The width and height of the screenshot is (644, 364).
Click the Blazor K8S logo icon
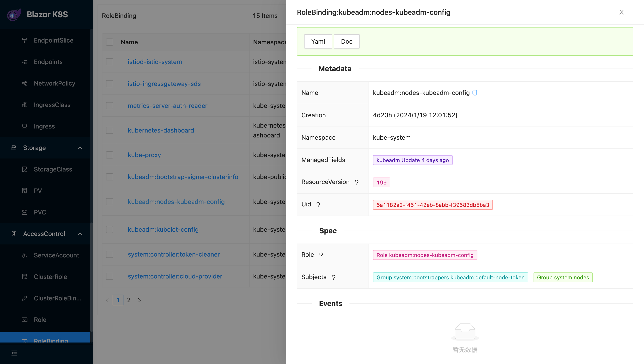(x=14, y=14)
